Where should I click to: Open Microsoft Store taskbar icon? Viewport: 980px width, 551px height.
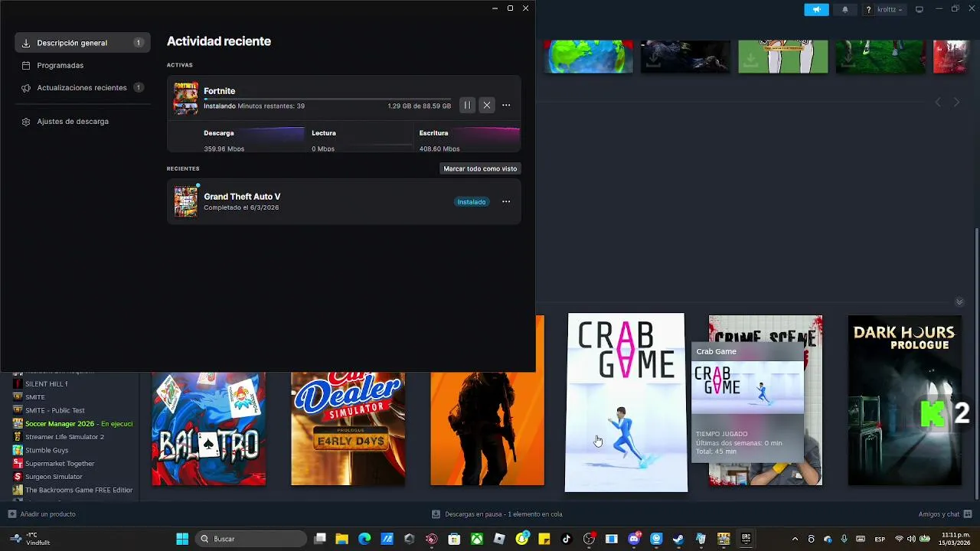[x=454, y=539]
